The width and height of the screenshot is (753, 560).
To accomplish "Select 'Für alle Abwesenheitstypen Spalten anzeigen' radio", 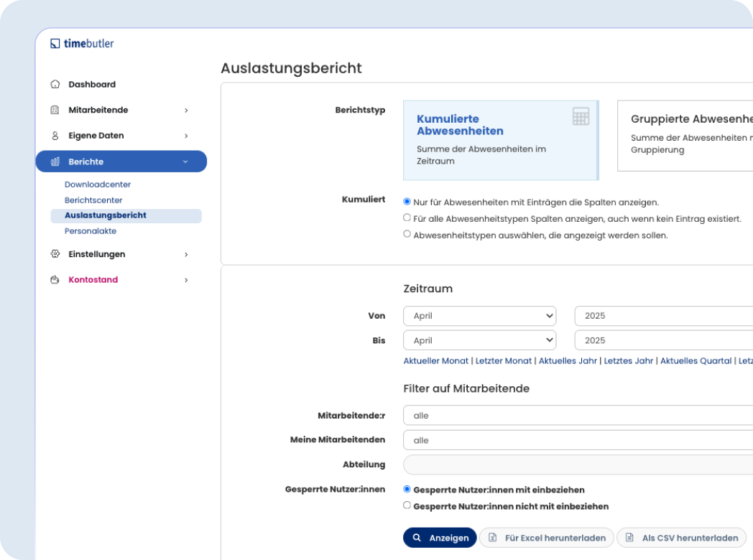I will click(x=407, y=218).
